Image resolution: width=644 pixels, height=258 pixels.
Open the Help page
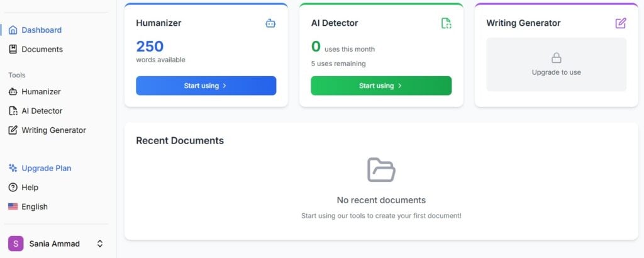click(30, 188)
